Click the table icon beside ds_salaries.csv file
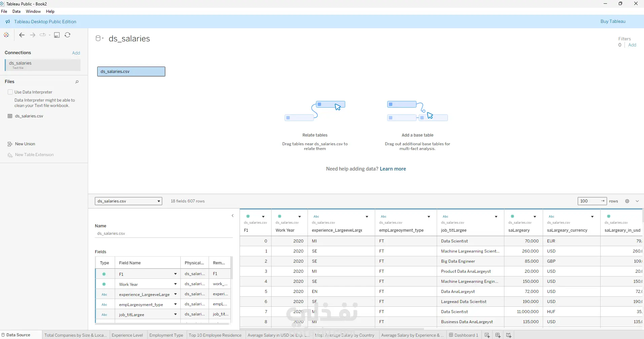 click(10, 116)
